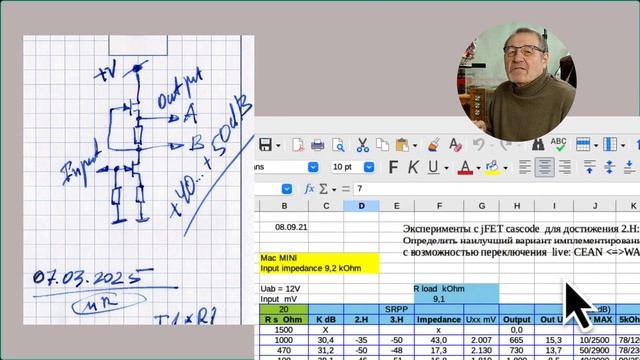Click the Print icon
This screenshot has height=360, width=640.
[x=318, y=145]
